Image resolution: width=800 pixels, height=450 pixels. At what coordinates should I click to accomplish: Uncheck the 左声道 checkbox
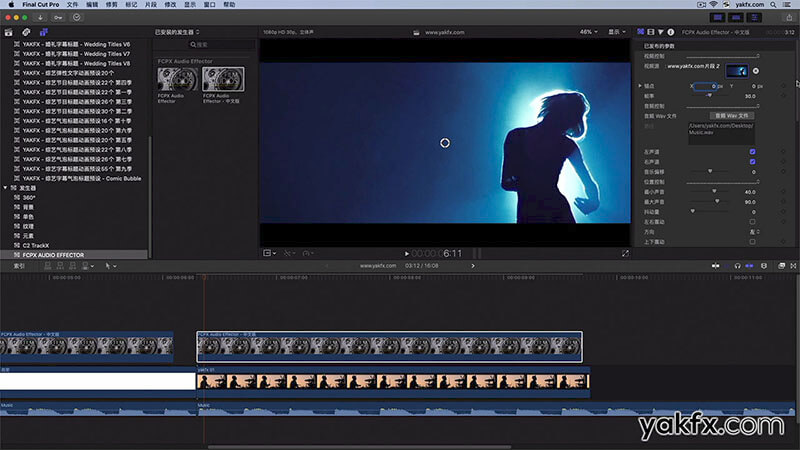coord(753,152)
